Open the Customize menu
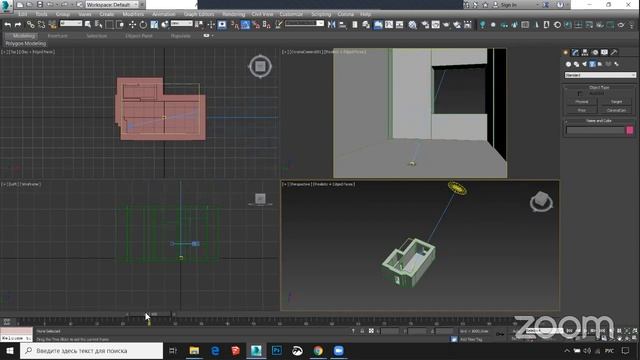 [x=291, y=14]
